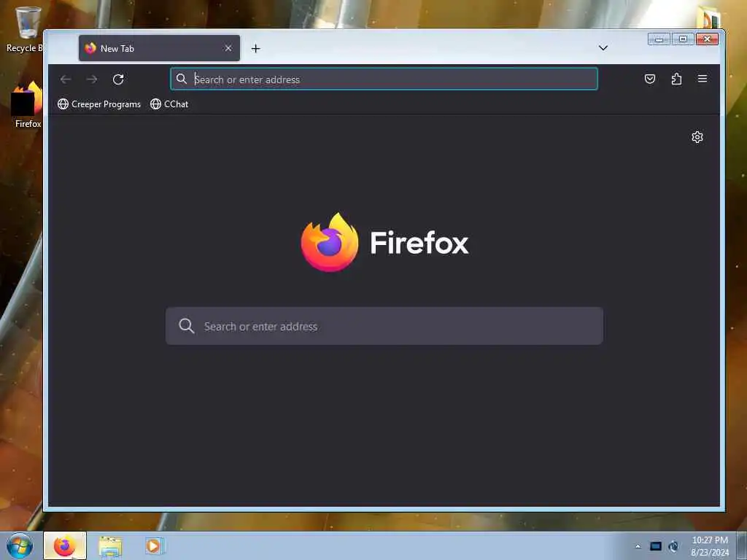Select the Recycle Bin desktop icon

(25, 29)
